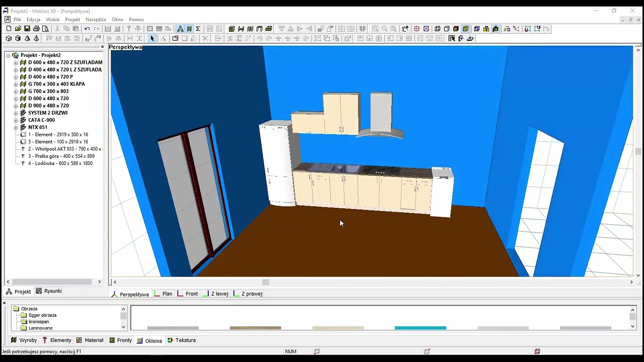Viewport: 644px width, 362px height.
Task: Click the red crosshair center view icon
Action: 417,29
